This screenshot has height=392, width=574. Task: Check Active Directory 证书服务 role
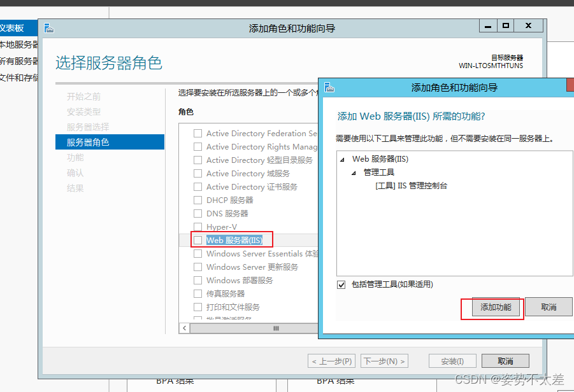tap(197, 187)
